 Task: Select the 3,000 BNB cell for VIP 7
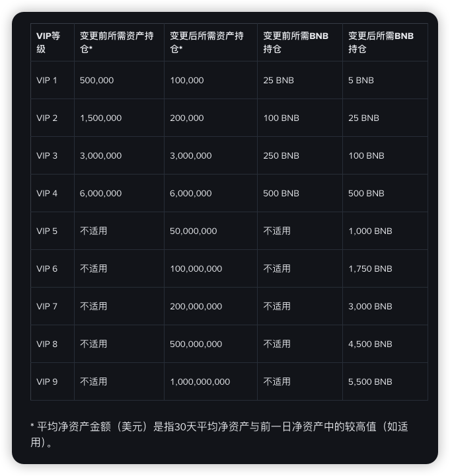pos(370,307)
